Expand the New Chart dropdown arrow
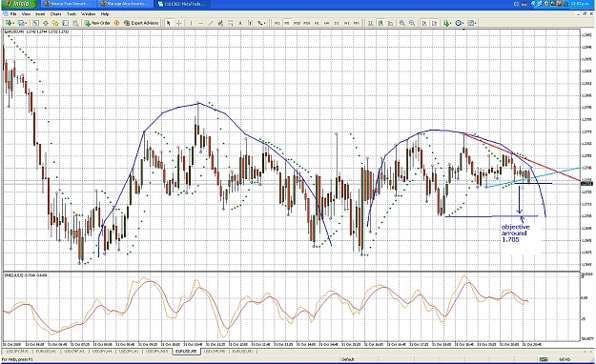The image size is (596, 364). (x=13, y=24)
